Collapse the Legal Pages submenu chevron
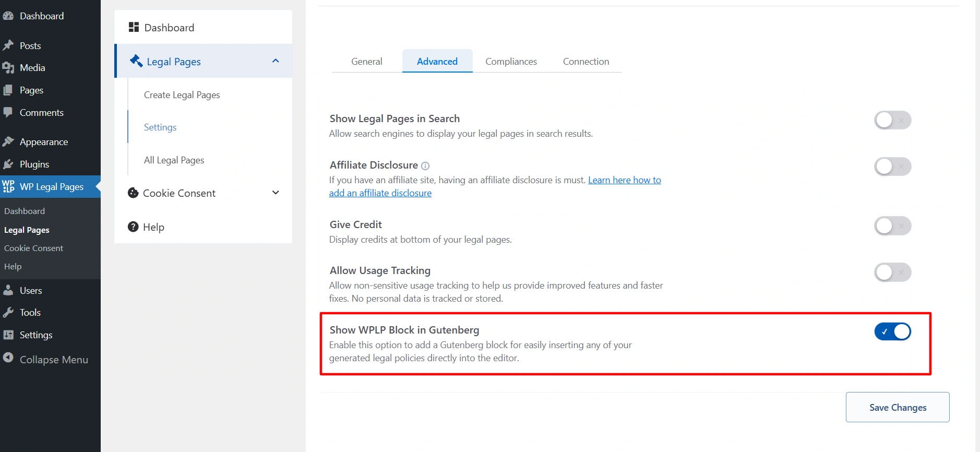Screen dimensions: 980x452 276,61
